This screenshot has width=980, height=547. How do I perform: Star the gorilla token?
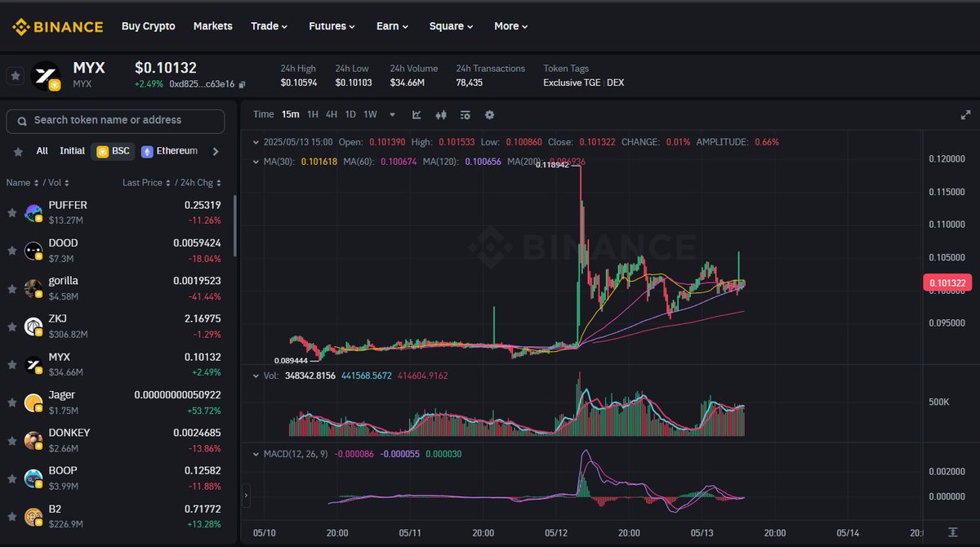click(x=12, y=289)
